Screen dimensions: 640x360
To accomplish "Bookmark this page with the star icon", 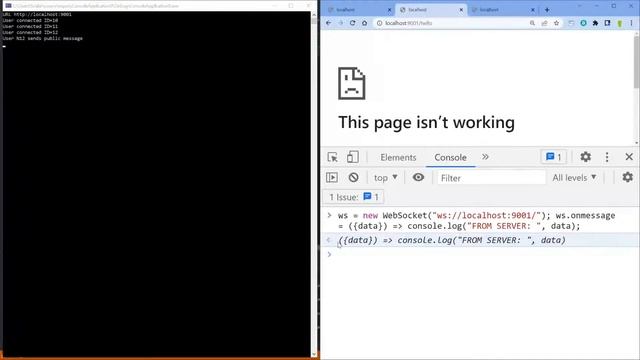I will pos(556,23).
